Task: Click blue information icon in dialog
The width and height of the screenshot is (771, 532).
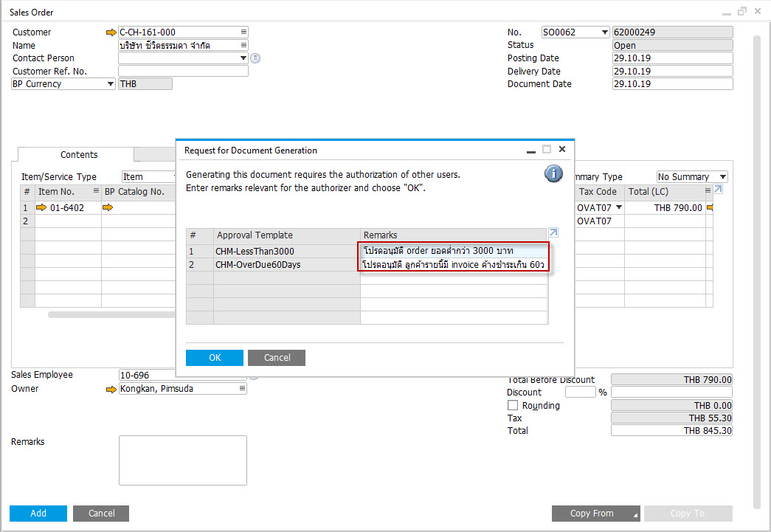Action: [553, 173]
